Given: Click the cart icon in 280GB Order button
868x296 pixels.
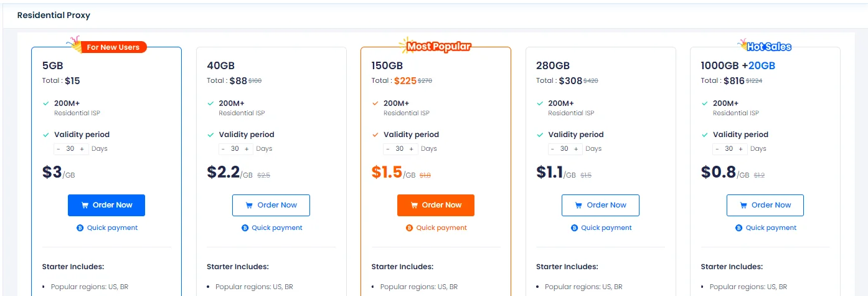Looking at the screenshot, I should point(578,205).
